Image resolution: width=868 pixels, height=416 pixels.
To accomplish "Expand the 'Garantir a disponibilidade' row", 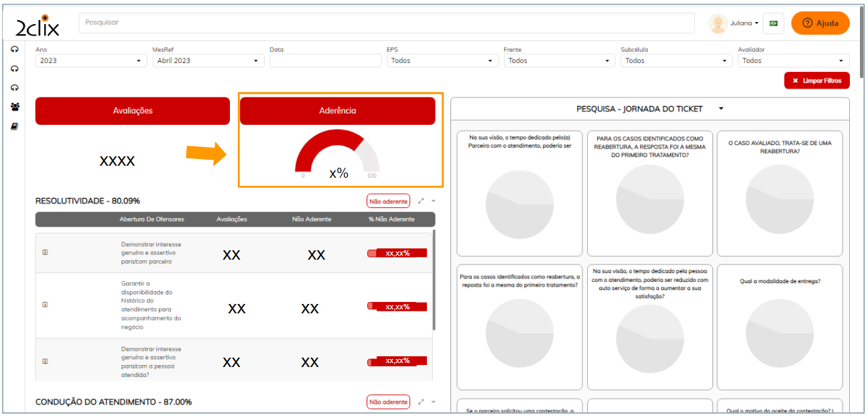I will point(45,305).
